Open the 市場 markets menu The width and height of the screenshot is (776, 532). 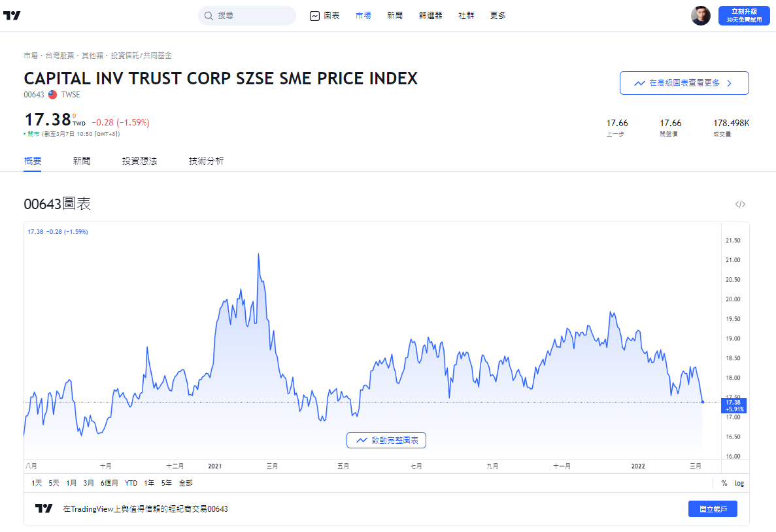click(363, 16)
